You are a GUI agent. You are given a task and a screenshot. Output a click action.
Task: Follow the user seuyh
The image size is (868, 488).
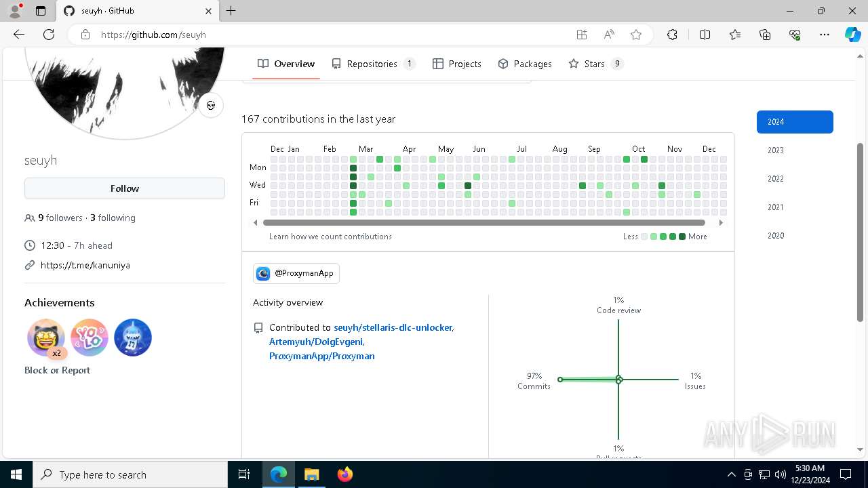coord(125,188)
